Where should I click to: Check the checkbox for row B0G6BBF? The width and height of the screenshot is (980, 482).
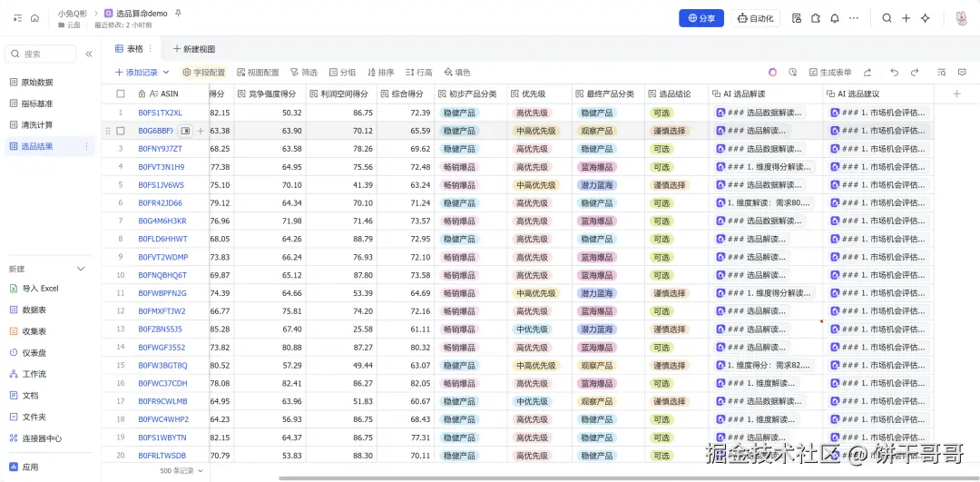click(x=120, y=131)
